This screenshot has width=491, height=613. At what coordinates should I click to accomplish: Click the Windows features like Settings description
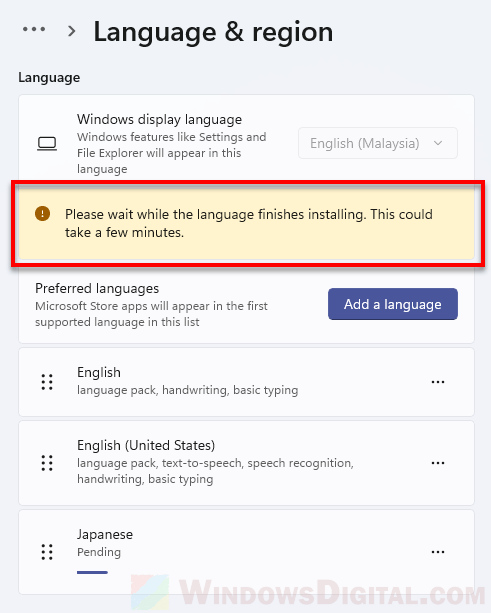[x=172, y=153]
